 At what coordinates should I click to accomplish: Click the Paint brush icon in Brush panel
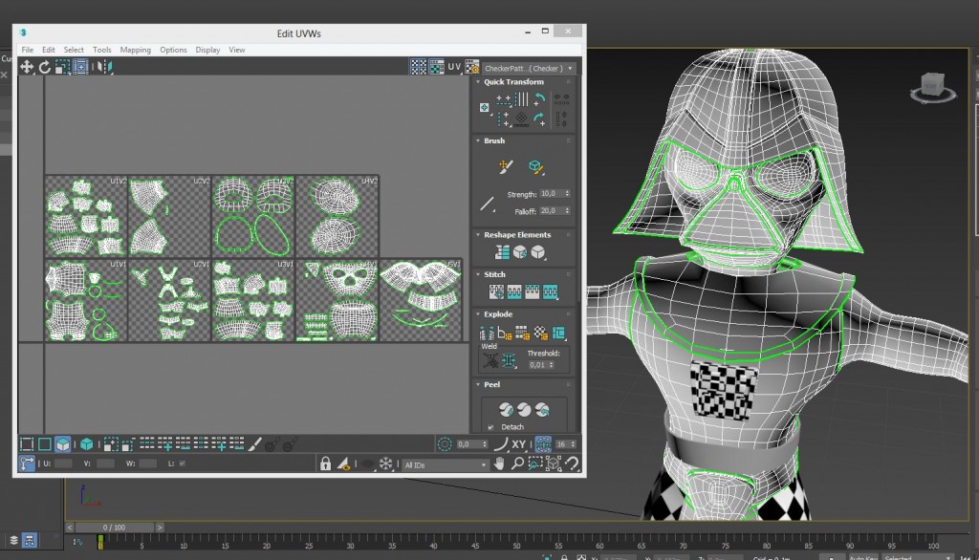point(507,167)
